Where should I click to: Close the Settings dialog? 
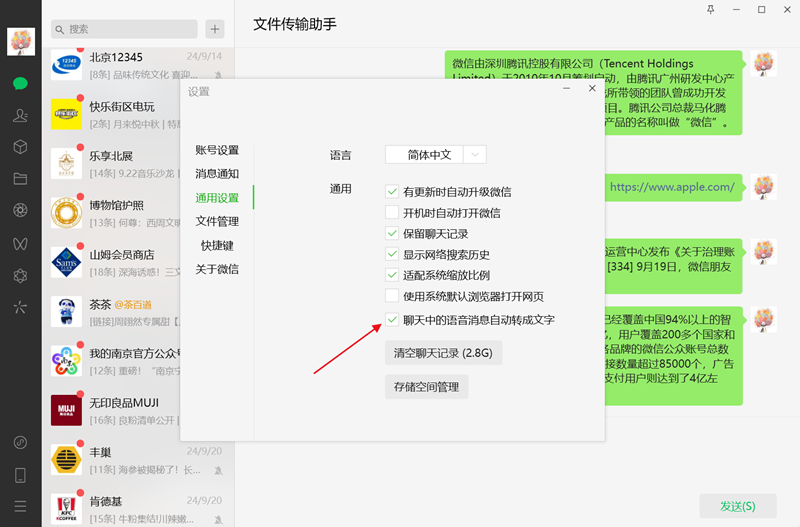pyautogui.click(x=592, y=88)
